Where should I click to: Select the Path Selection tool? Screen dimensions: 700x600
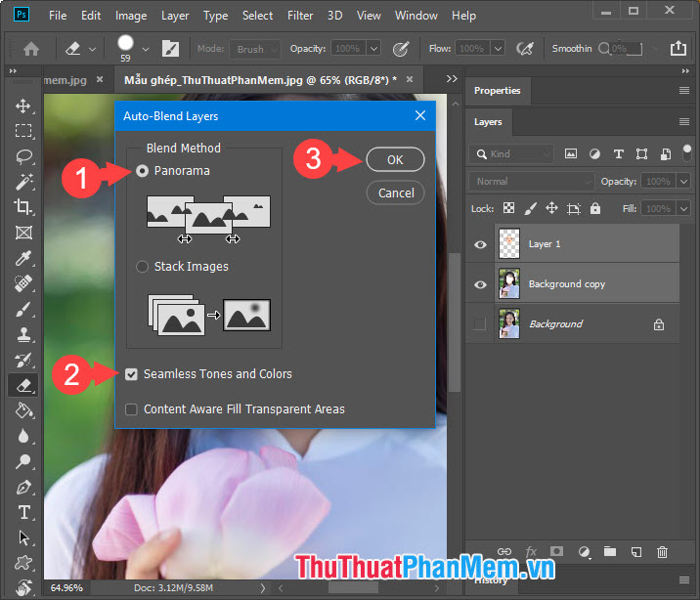(23, 538)
